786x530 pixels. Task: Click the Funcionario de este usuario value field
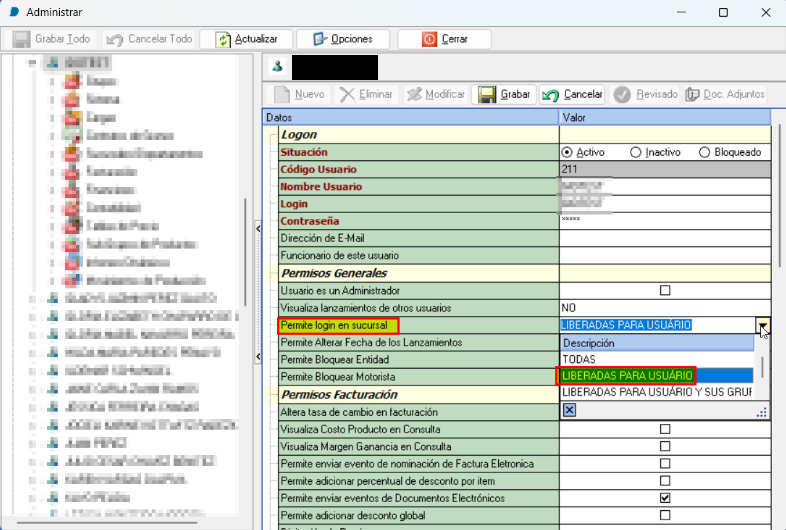tap(665, 256)
